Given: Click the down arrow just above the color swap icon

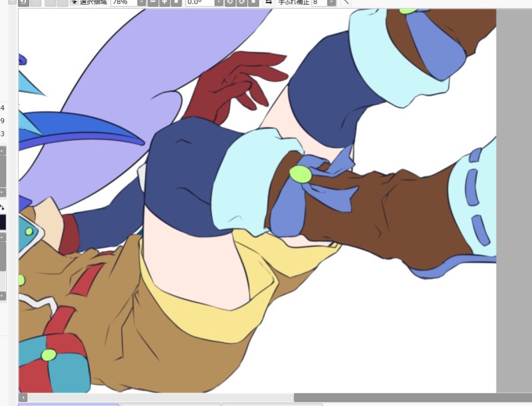Looking at the screenshot, I should [x=3, y=193].
